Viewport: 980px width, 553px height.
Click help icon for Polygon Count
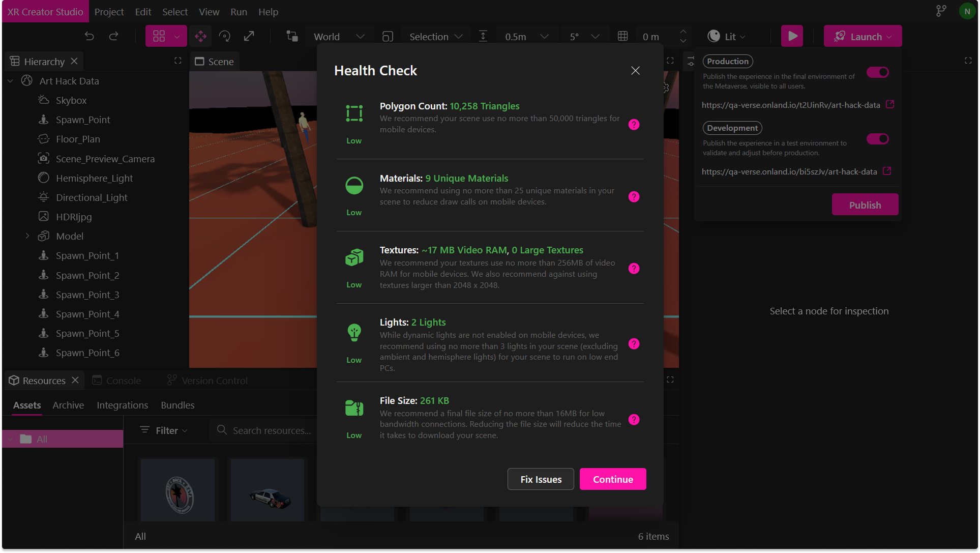tap(634, 125)
